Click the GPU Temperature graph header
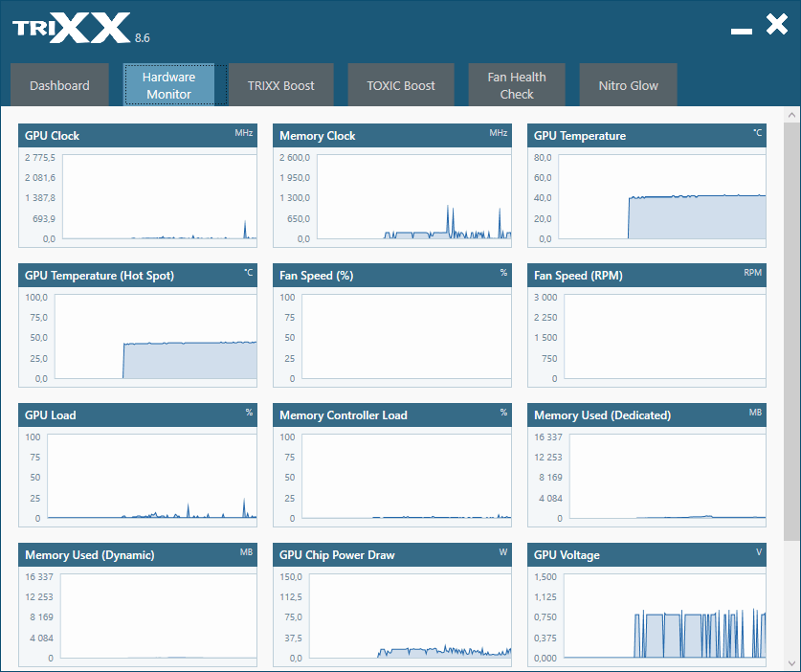Screen dimensions: 801x672 pos(647,135)
